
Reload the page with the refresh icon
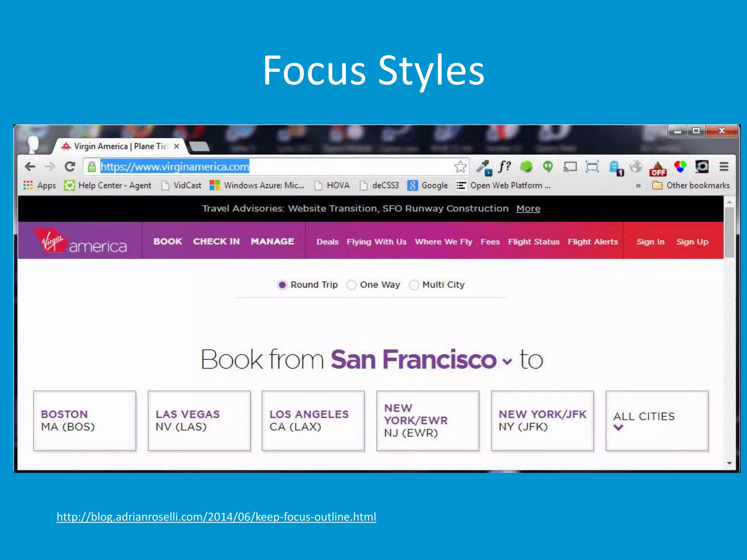pyautogui.click(x=70, y=167)
